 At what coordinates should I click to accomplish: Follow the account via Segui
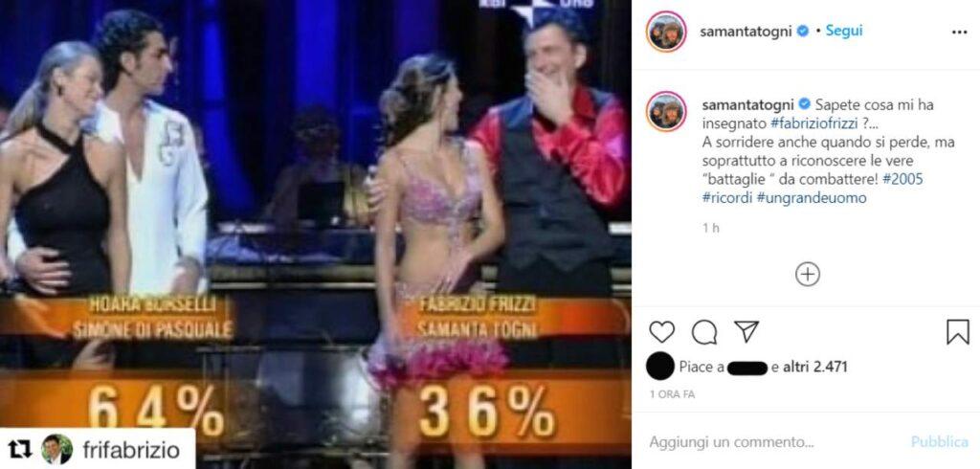[844, 31]
